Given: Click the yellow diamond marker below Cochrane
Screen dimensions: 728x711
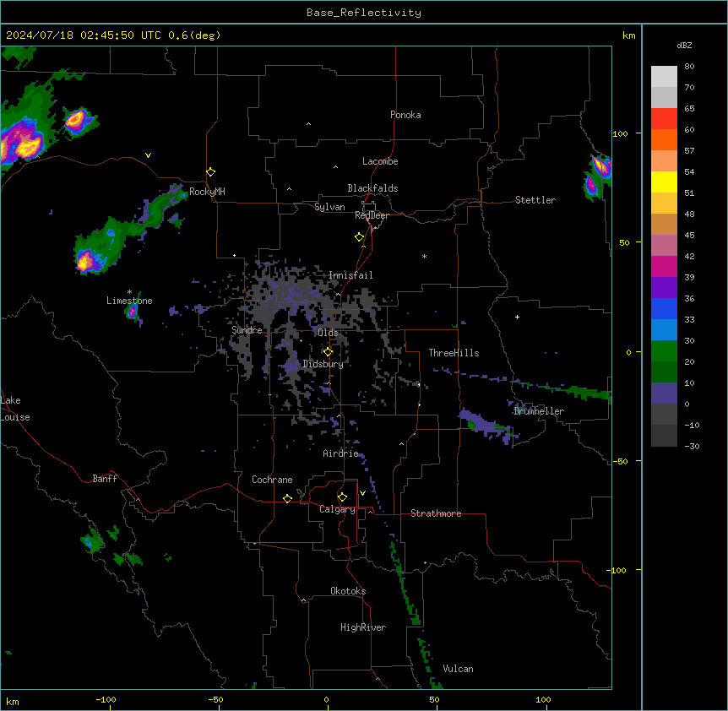Looking at the screenshot, I should pos(288,498).
